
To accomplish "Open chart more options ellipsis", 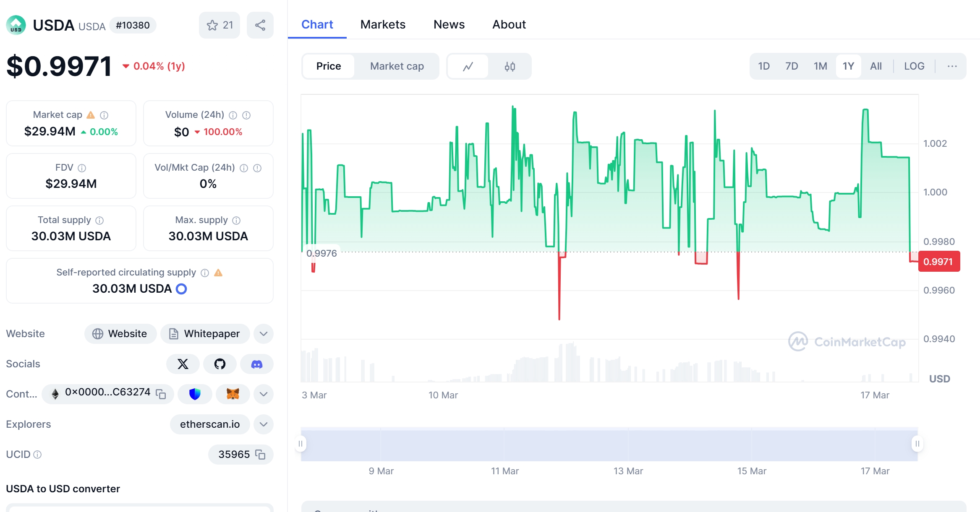I will point(952,66).
